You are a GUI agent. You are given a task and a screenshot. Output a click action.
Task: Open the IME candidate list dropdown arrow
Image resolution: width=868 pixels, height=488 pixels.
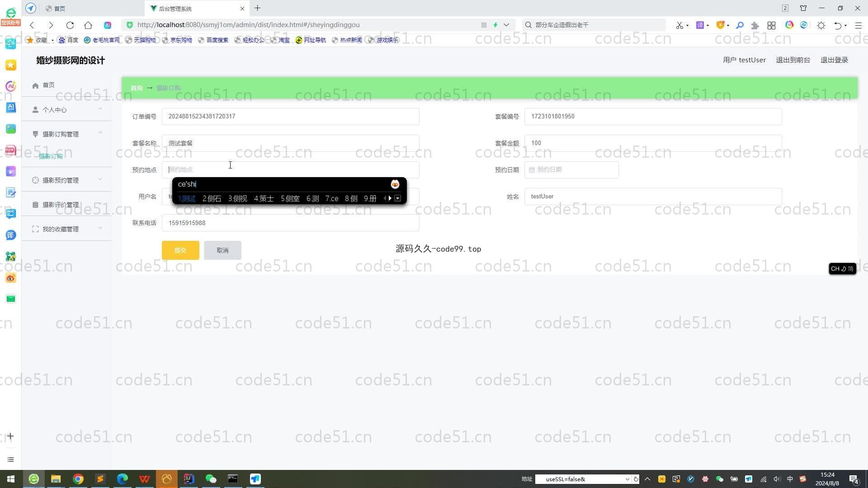[x=397, y=198]
